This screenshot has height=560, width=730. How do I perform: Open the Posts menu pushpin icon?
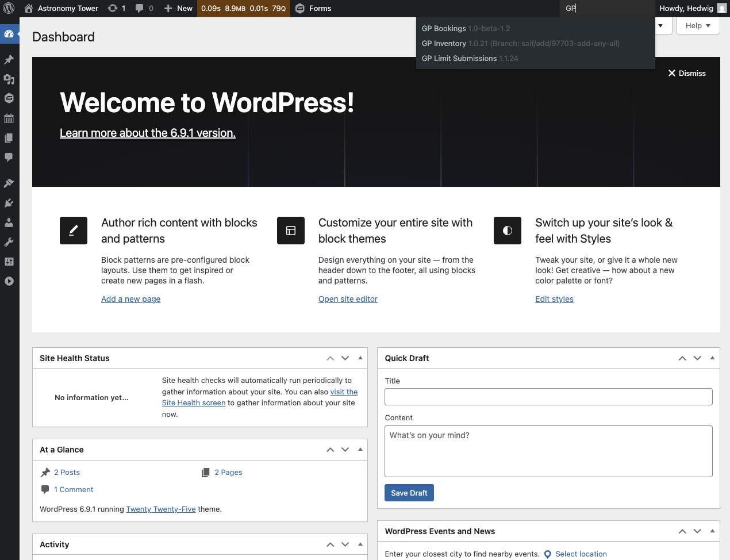(x=9, y=60)
